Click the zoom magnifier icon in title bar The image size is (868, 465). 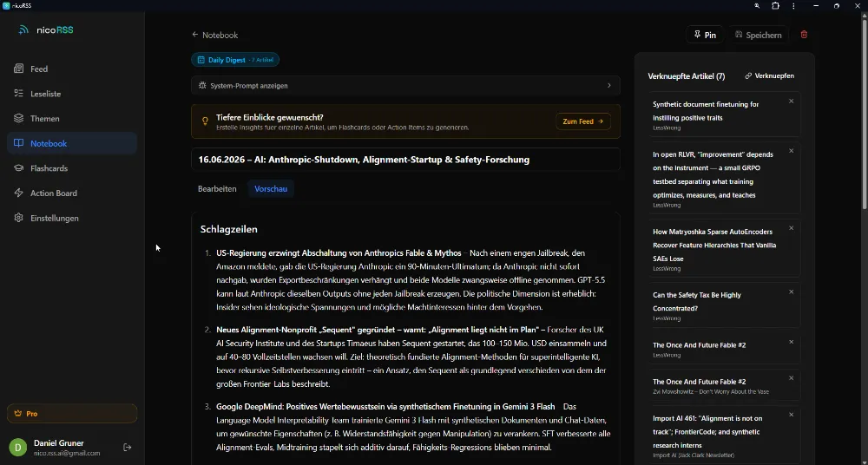757,5
